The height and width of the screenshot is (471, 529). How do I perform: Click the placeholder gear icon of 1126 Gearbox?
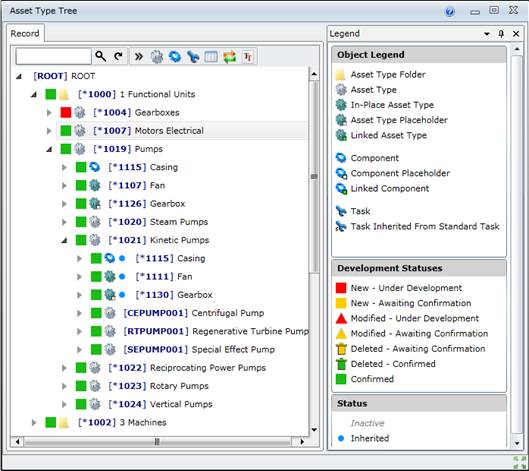tap(95, 203)
